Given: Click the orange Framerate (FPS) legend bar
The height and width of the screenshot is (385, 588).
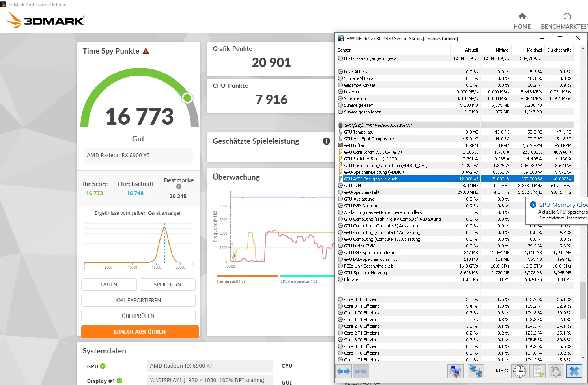Looking at the screenshot, I should click(x=248, y=276).
